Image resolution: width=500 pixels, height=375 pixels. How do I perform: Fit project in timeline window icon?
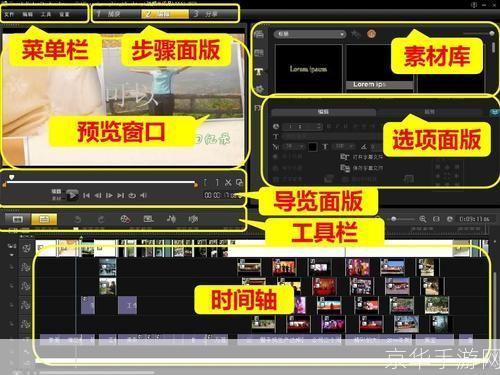[x=436, y=219]
